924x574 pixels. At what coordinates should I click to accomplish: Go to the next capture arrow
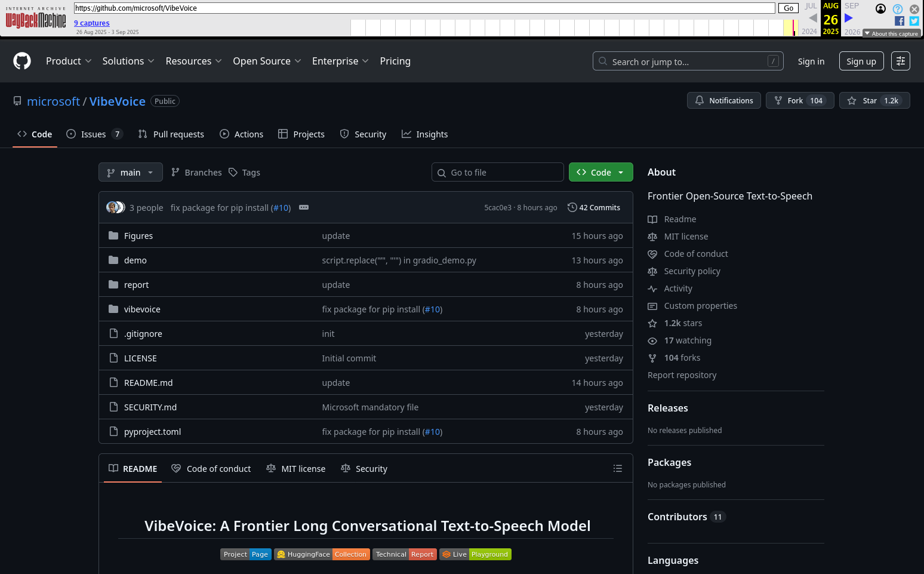(x=849, y=18)
